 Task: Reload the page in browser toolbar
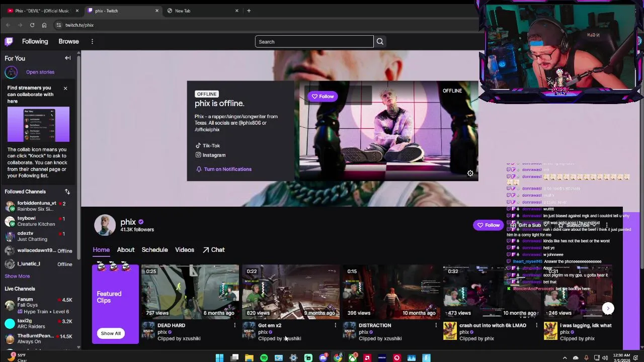point(32,25)
